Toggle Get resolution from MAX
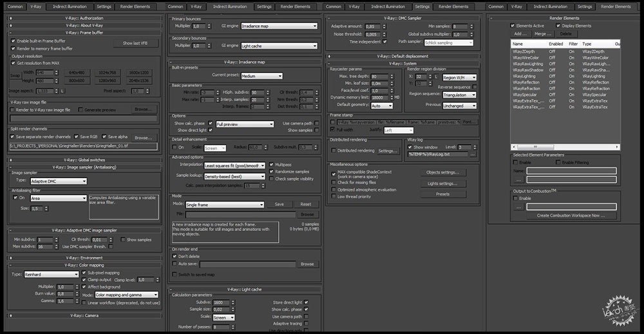The height and width of the screenshot is (334, 644). (13, 63)
